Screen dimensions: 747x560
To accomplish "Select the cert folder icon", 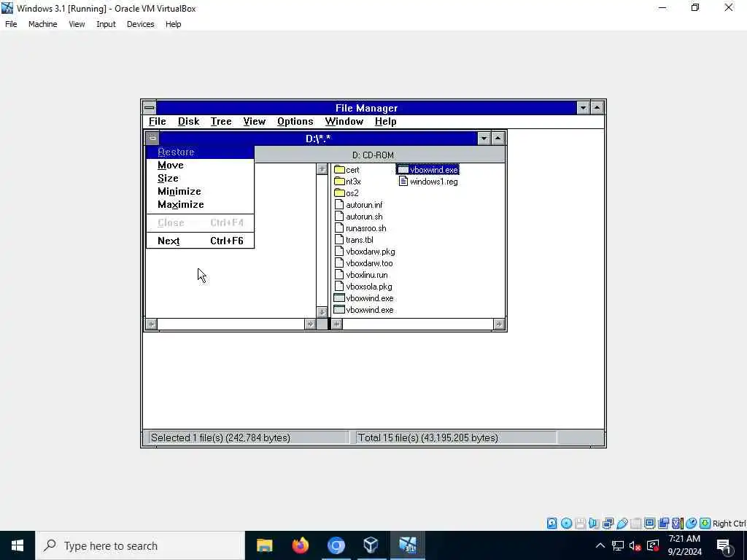I will tap(339, 169).
